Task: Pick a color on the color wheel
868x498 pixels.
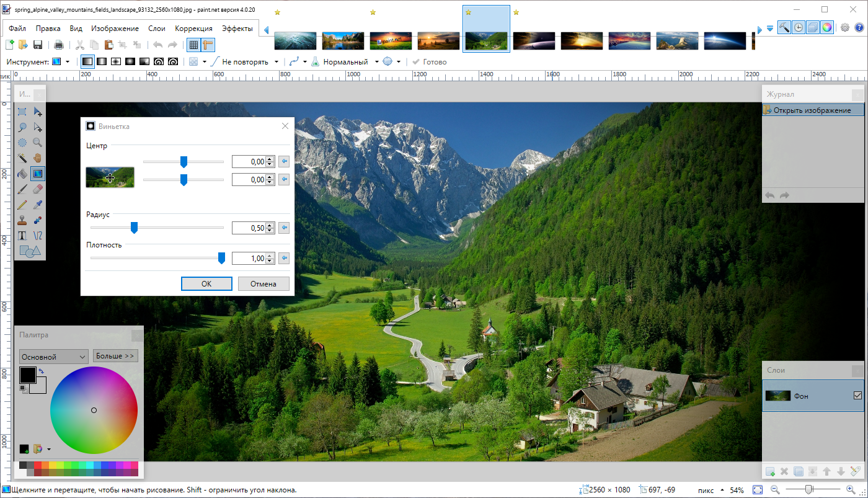Action: [x=94, y=410]
